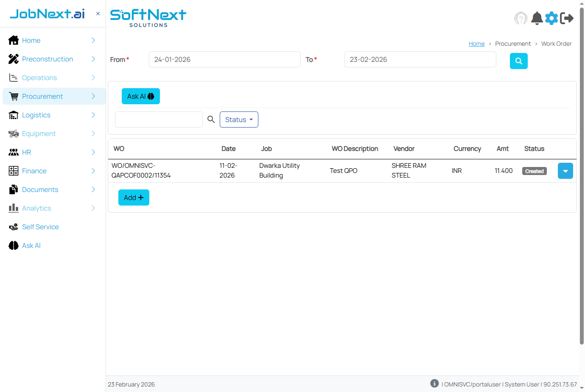Select Ask AI in the sidebar
This screenshot has height=392, width=585.
click(x=31, y=245)
